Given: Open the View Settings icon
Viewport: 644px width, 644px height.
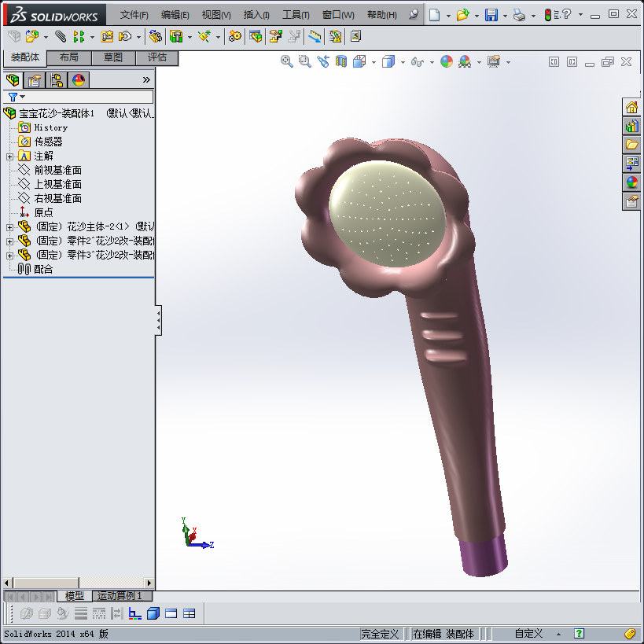Looking at the screenshot, I should pyautogui.click(x=494, y=62).
